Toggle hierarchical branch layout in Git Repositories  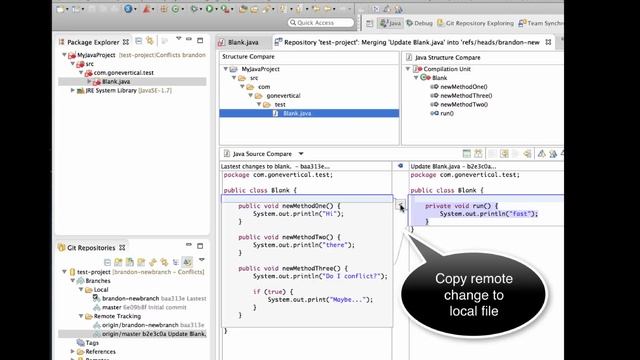pyautogui.click(x=176, y=262)
